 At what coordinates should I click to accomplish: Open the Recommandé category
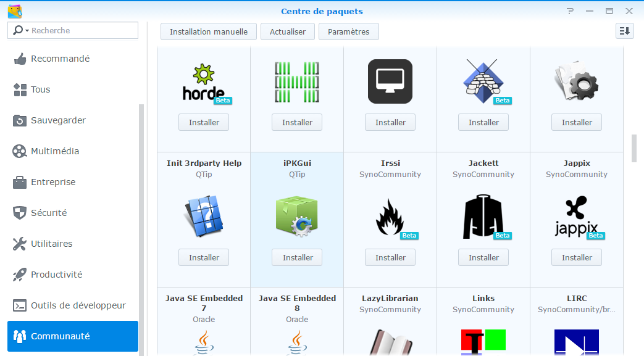click(x=73, y=59)
